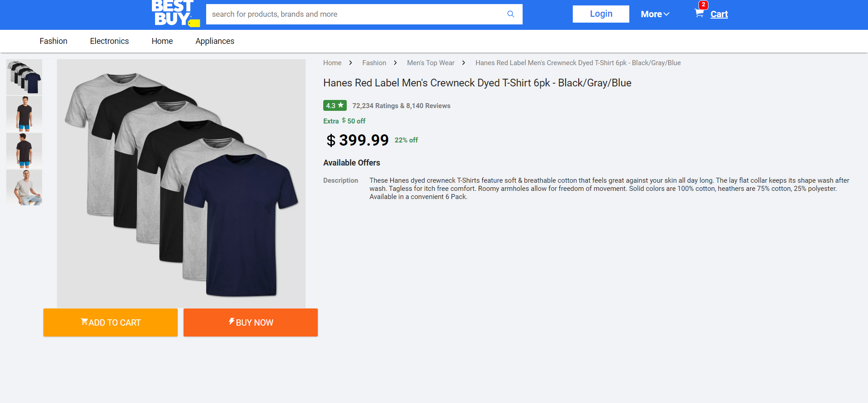Open the More dropdown menu
868x403 pixels.
coord(655,14)
